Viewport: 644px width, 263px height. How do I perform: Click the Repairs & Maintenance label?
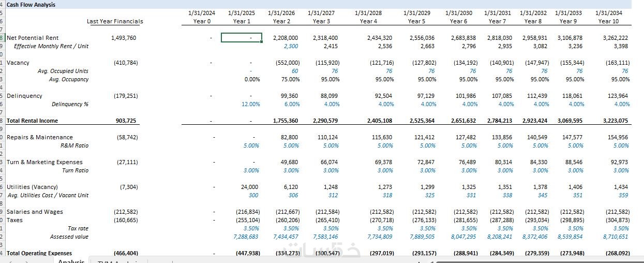40,137
